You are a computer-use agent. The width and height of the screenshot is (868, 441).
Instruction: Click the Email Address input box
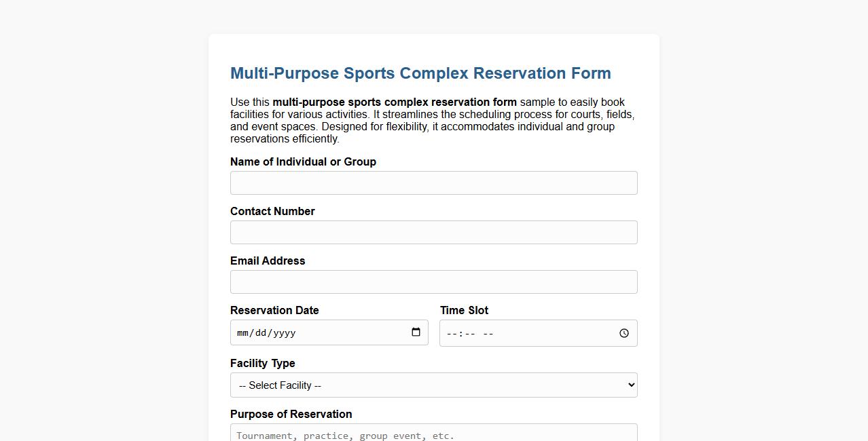[433, 282]
